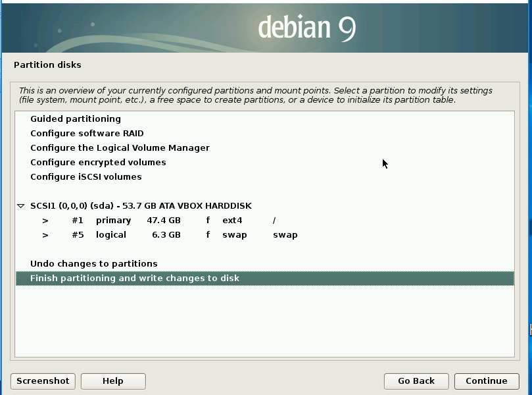Viewport: 532px width, 395px height.
Task: Click the arrow beside partition #5
Action: pyautogui.click(x=45, y=235)
